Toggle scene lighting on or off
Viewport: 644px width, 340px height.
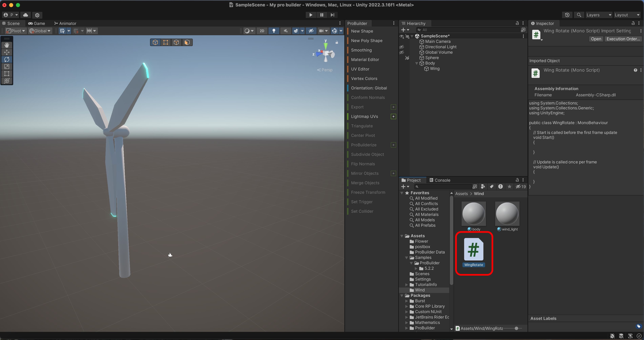(274, 31)
